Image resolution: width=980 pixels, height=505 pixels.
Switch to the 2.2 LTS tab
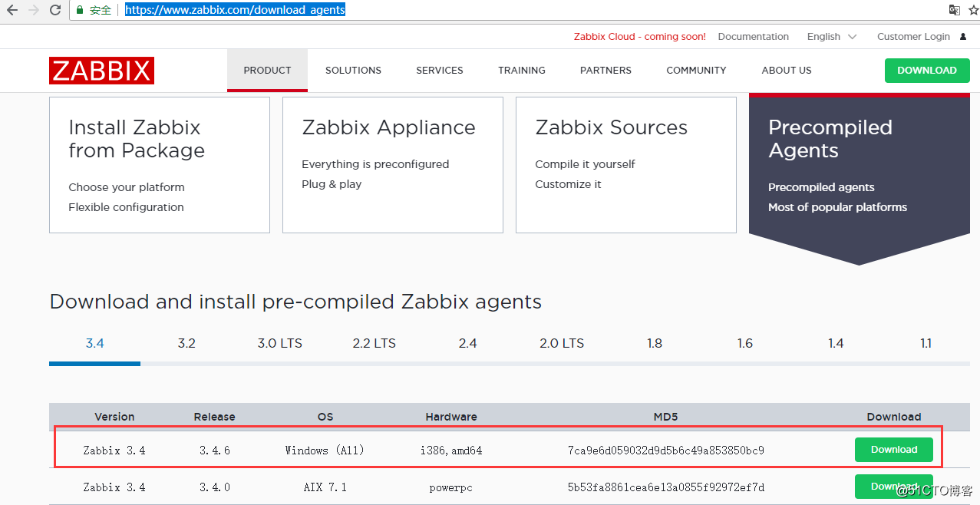(374, 343)
